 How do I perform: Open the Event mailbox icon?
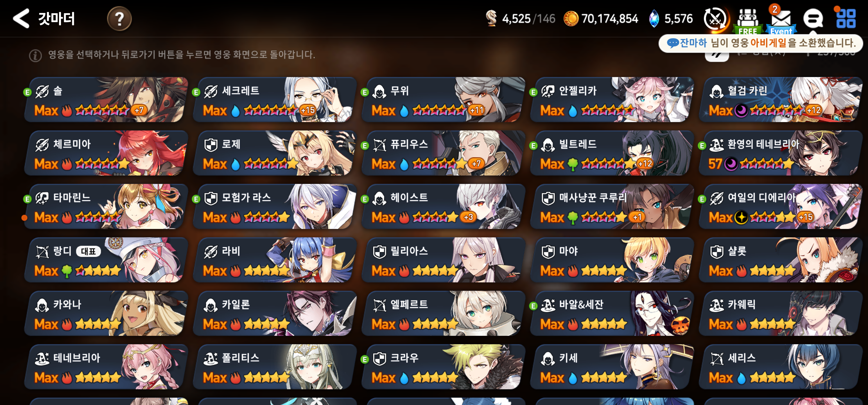(781, 20)
